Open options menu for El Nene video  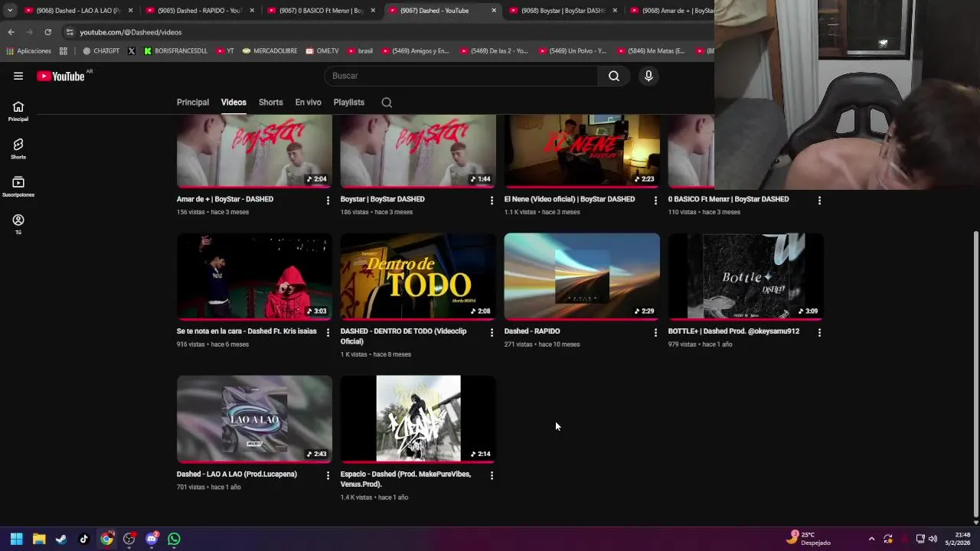click(x=655, y=201)
